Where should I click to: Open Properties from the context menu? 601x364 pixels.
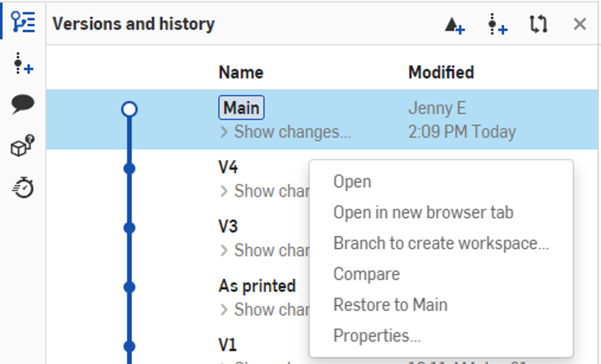click(377, 336)
